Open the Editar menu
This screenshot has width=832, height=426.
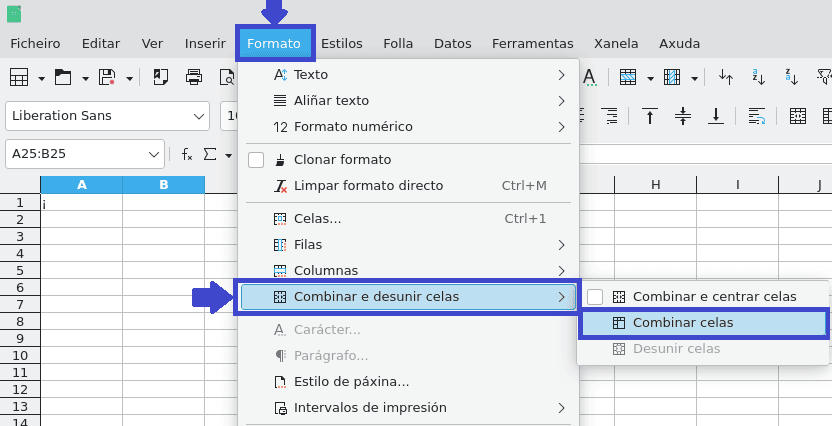(101, 44)
